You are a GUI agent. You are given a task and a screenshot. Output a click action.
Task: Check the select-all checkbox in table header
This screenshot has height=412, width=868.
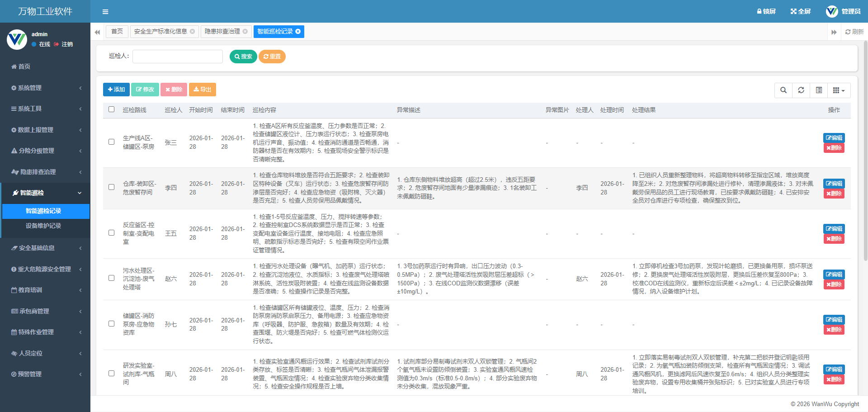pyautogui.click(x=112, y=109)
